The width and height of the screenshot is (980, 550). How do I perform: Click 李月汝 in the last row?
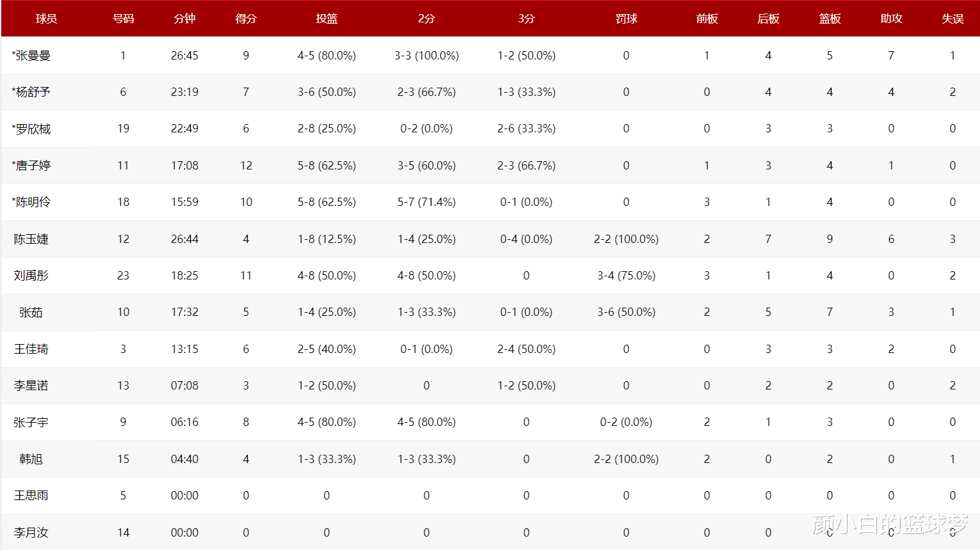coord(31,533)
